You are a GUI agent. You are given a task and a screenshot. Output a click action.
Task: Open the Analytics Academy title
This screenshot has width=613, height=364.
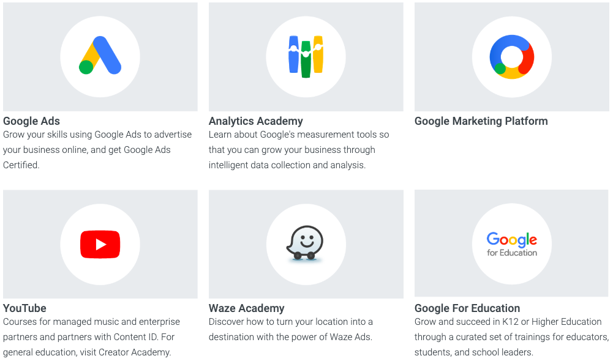[x=256, y=121]
